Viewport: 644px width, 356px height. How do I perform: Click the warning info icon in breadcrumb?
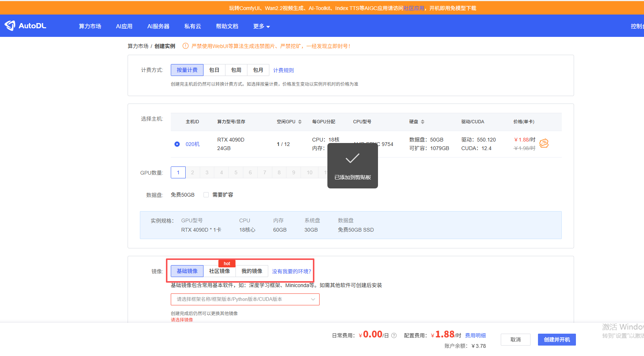click(185, 46)
